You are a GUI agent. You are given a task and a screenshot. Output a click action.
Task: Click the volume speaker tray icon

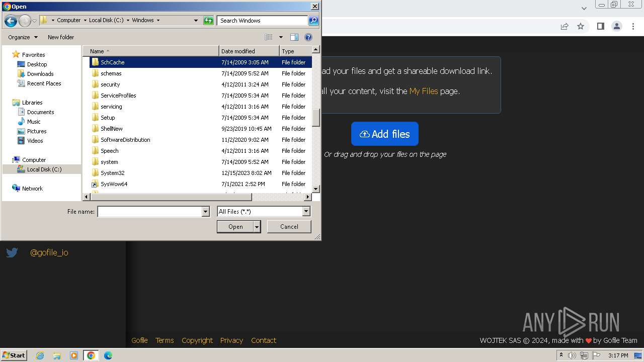coord(572,355)
